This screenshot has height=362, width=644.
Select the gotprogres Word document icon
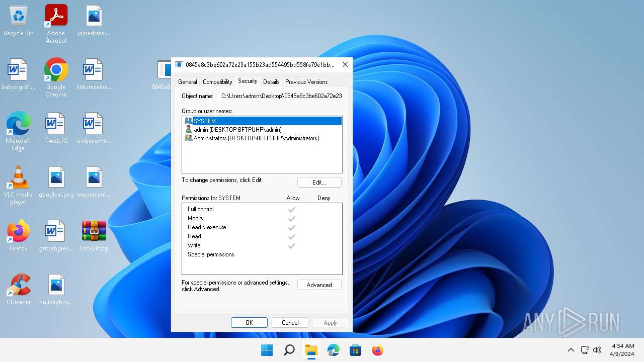(56, 236)
